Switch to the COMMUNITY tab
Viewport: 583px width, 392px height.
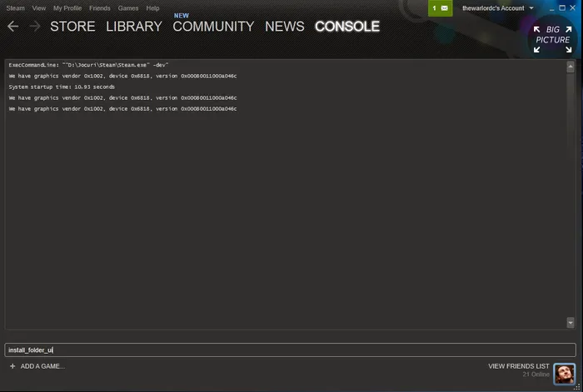point(213,27)
